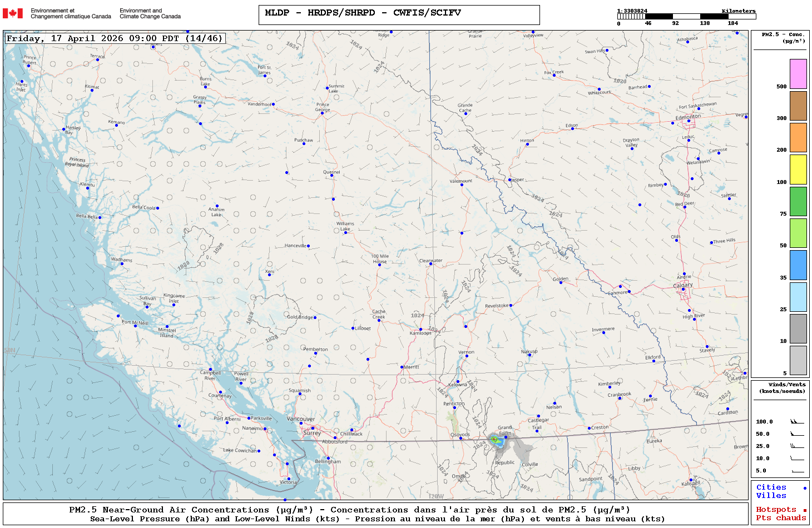Click the 50.0 knots wind barb symbol
This screenshot has width=812, height=528.
797,434
